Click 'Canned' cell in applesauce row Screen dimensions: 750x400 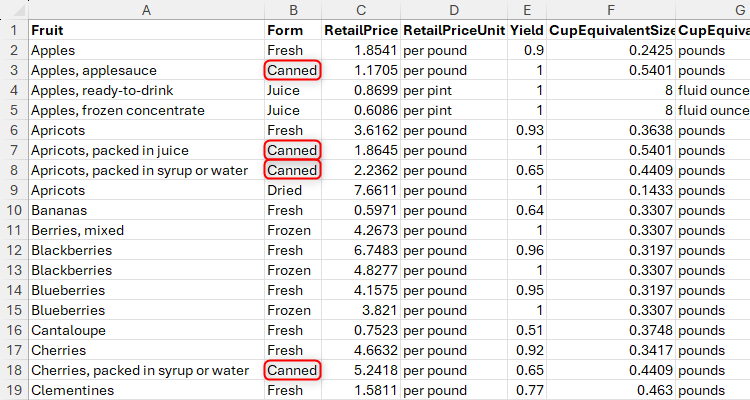(x=292, y=70)
